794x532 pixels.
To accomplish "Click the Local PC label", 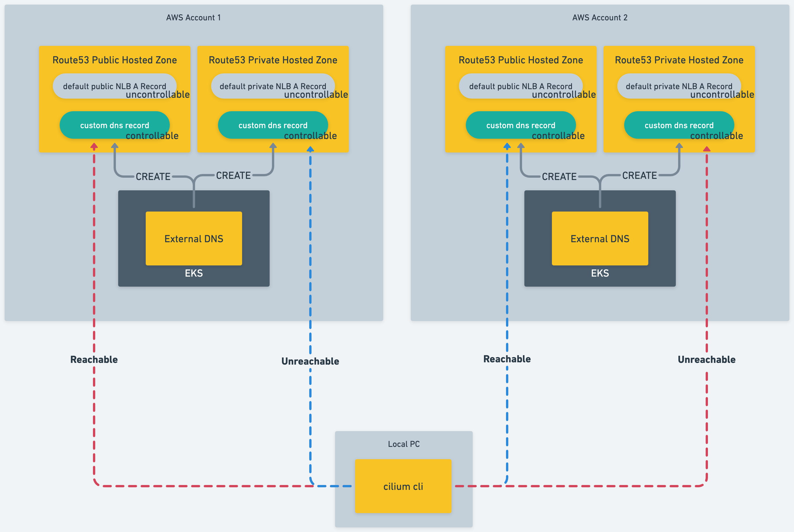I will tap(404, 444).
